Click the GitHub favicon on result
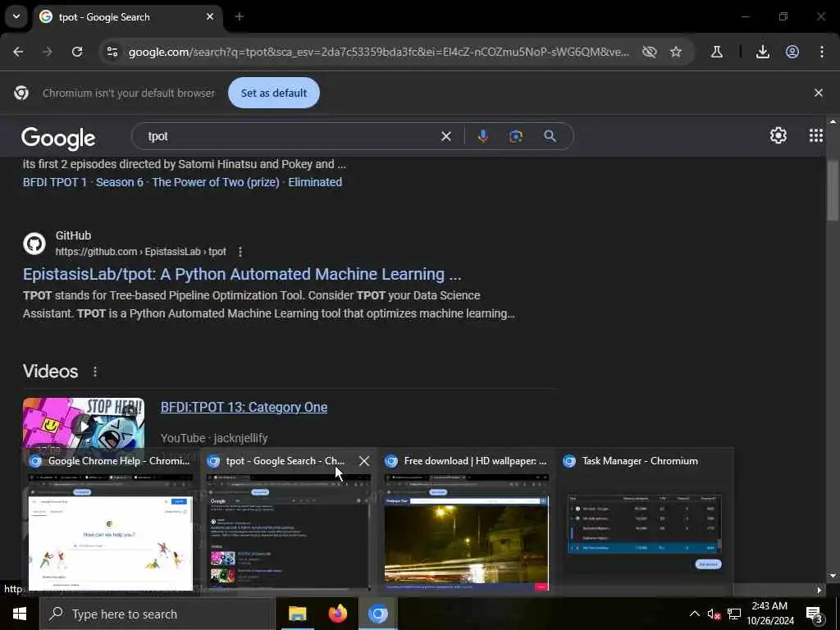 (x=34, y=244)
